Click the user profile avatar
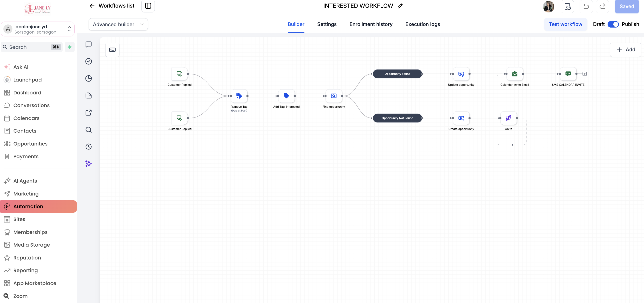This screenshot has height=303, width=644. [x=549, y=6]
